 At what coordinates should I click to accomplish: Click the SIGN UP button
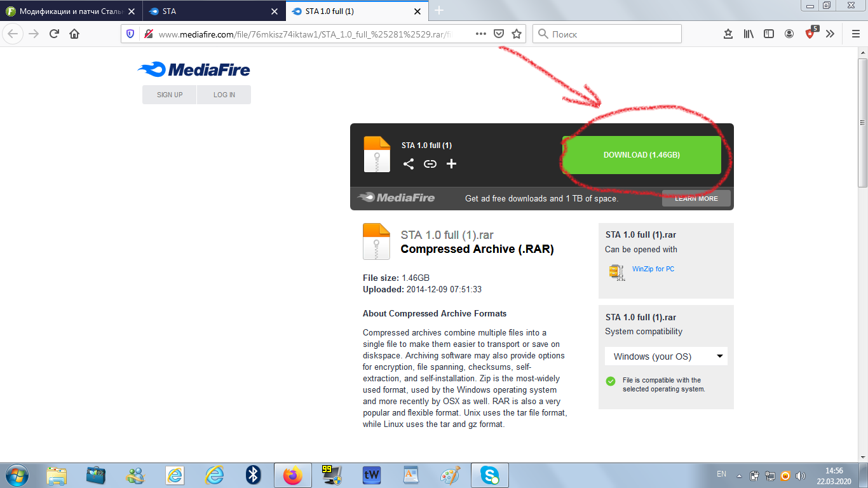pos(170,95)
